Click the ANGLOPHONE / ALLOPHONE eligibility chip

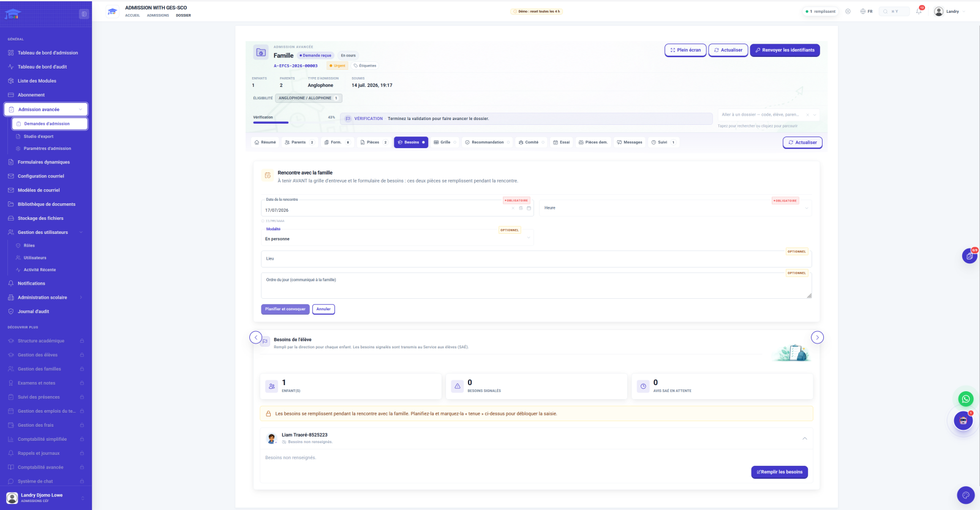pyautogui.click(x=309, y=98)
